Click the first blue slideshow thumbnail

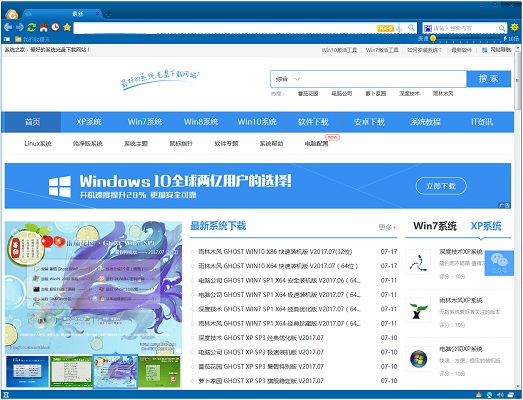27,371
